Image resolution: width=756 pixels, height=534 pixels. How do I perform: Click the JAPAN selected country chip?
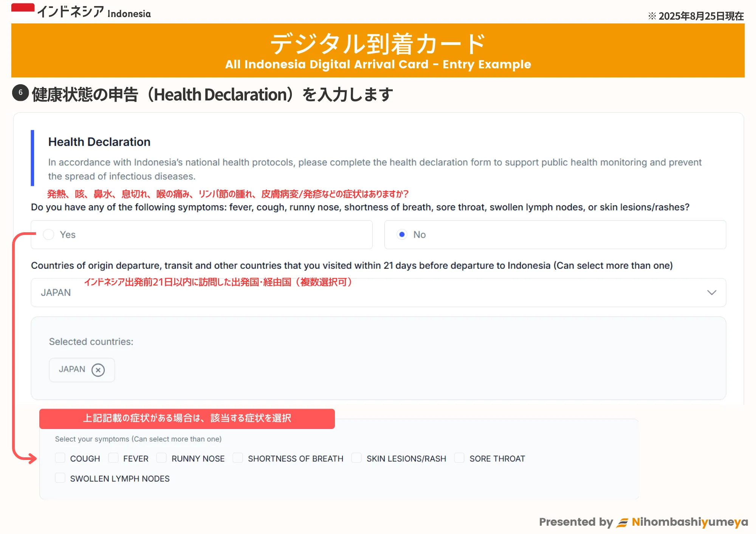point(72,369)
